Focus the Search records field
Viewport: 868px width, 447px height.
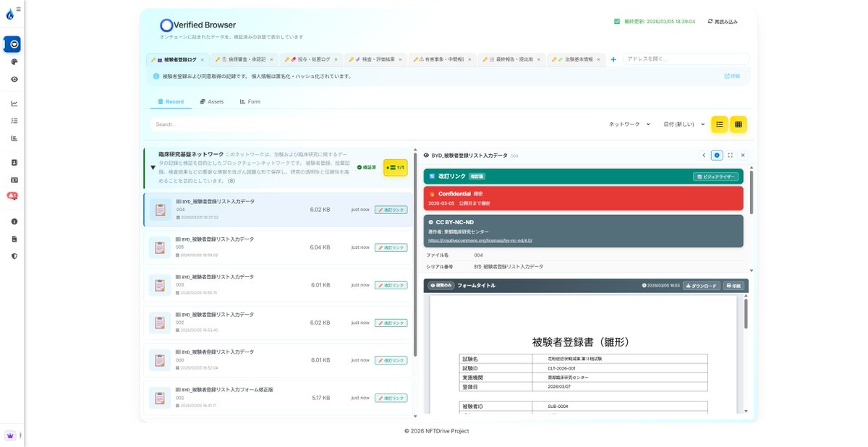[x=376, y=124]
